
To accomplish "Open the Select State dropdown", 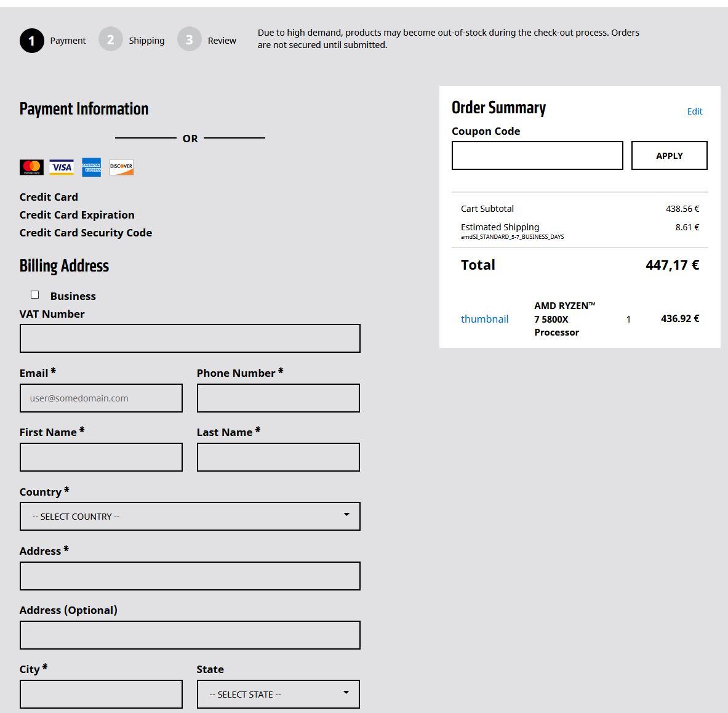I will point(278,694).
